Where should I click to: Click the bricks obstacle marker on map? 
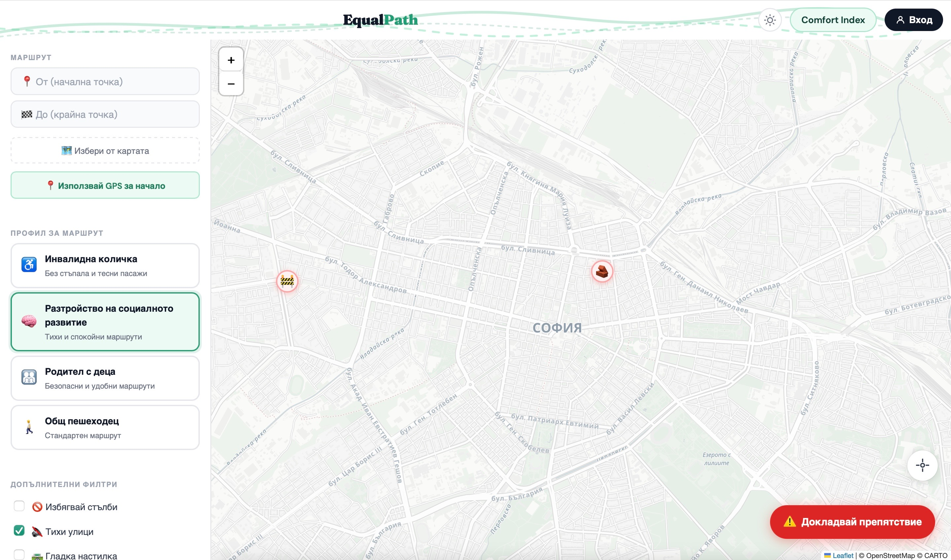[602, 271]
